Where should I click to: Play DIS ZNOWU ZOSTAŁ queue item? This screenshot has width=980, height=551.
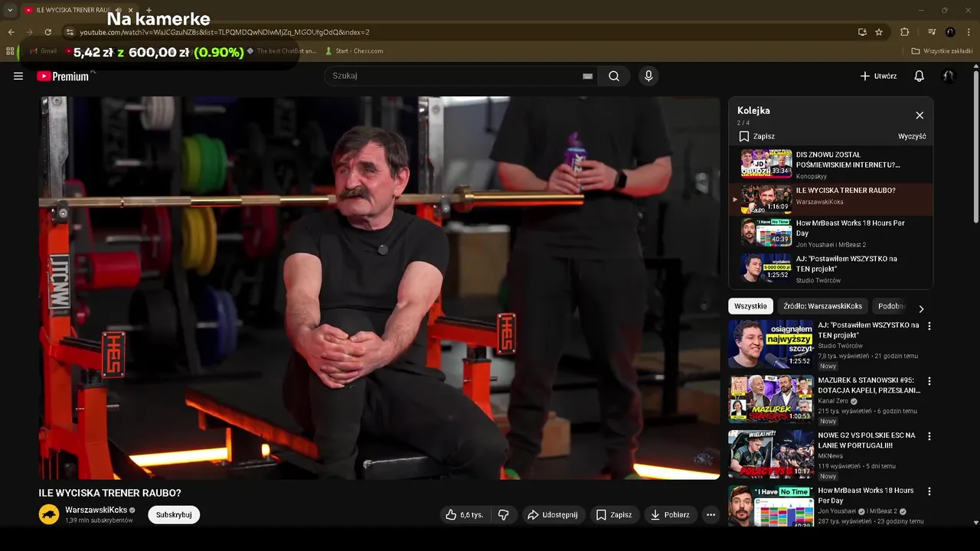click(x=831, y=165)
